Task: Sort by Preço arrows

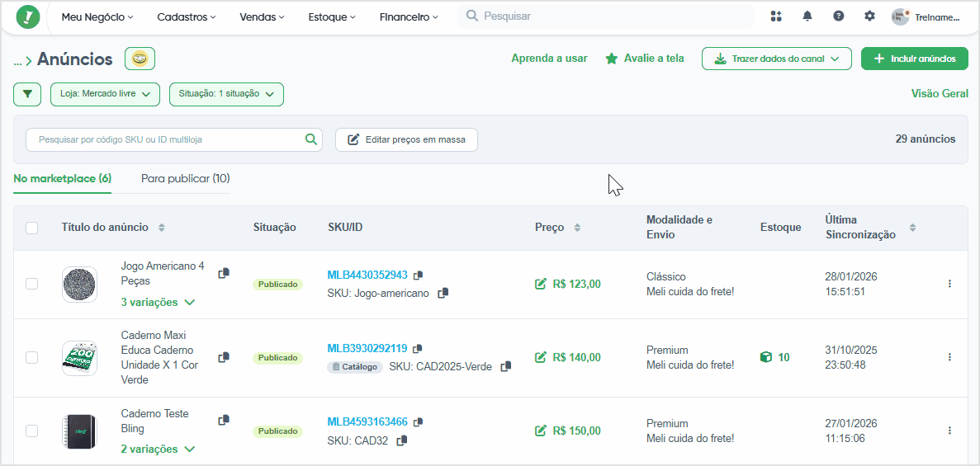Action: click(x=577, y=228)
